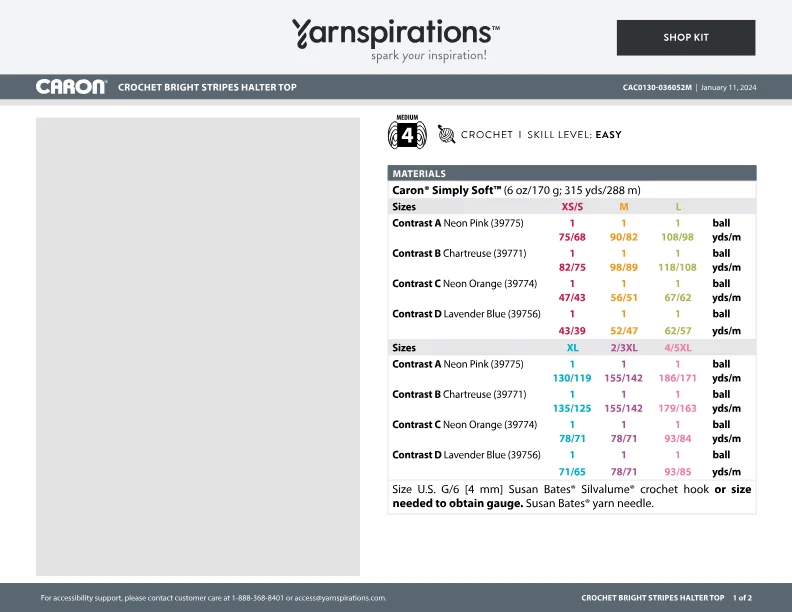Viewport: 792px width, 612px height.
Task: Click the phone number 1-888-368-8401 in the footer
Action: pos(258,598)
